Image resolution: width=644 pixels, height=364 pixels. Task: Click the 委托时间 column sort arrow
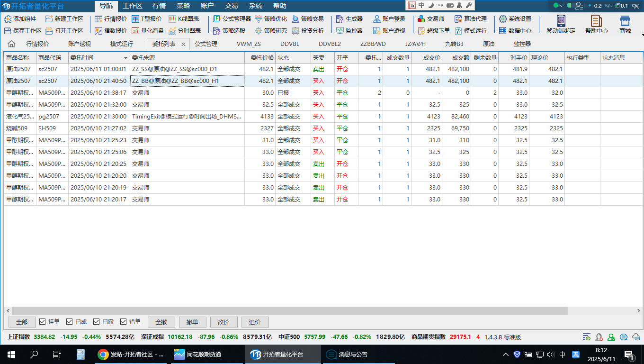point(125,58)
